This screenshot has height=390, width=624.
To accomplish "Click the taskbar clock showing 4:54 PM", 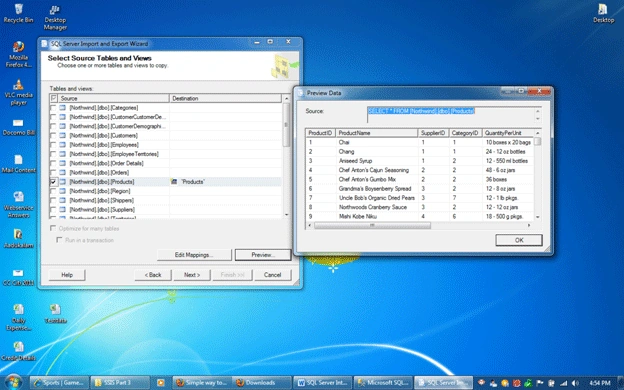I will click(600, 383).
